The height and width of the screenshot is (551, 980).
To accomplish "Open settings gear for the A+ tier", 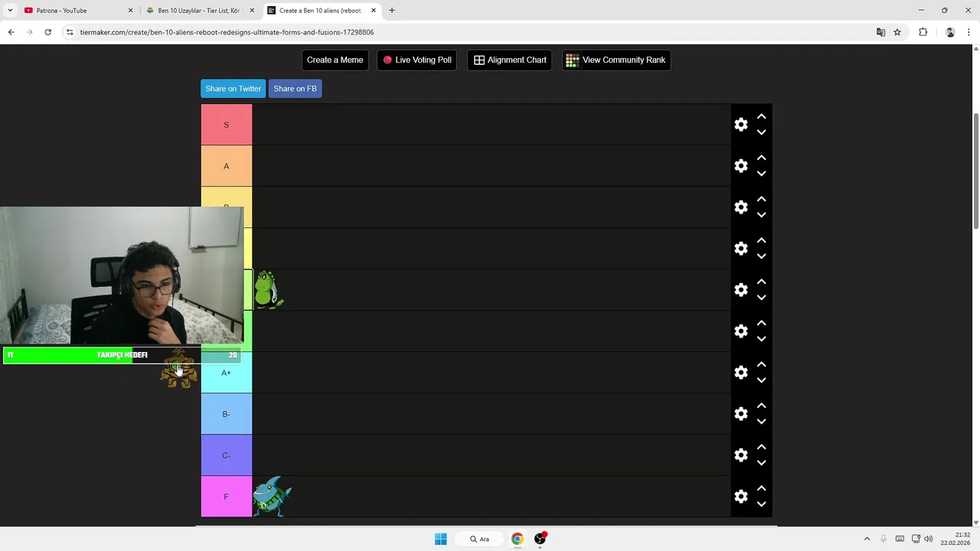I will (740, 373).
